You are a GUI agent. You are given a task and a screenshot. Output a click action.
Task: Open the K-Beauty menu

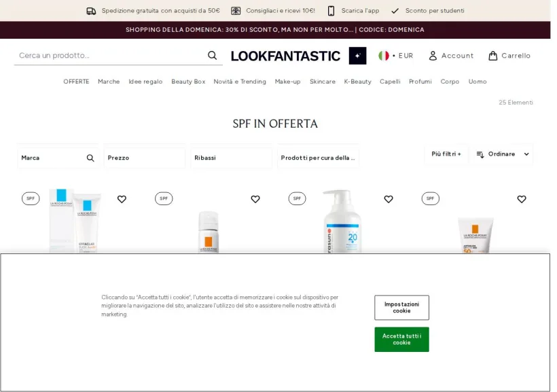pyautogui.click(x=358, y=82)
